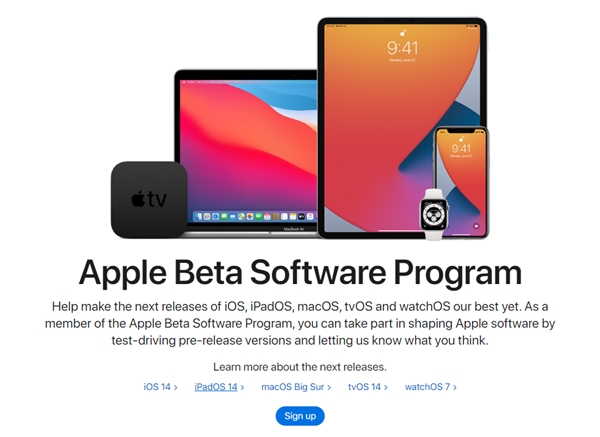This screenshot has width=600, height=437.
Task: Click the chevron after macOS Big Sur
Action: tap(329, 387)
